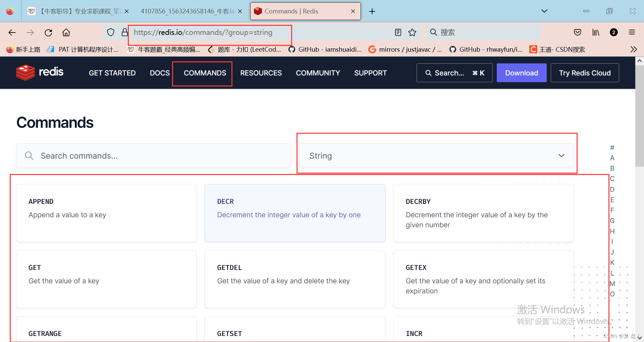This screenshot has height=342, width=644.
Task: Jump to letter G in alphabet index
Action: pos(612,221)
